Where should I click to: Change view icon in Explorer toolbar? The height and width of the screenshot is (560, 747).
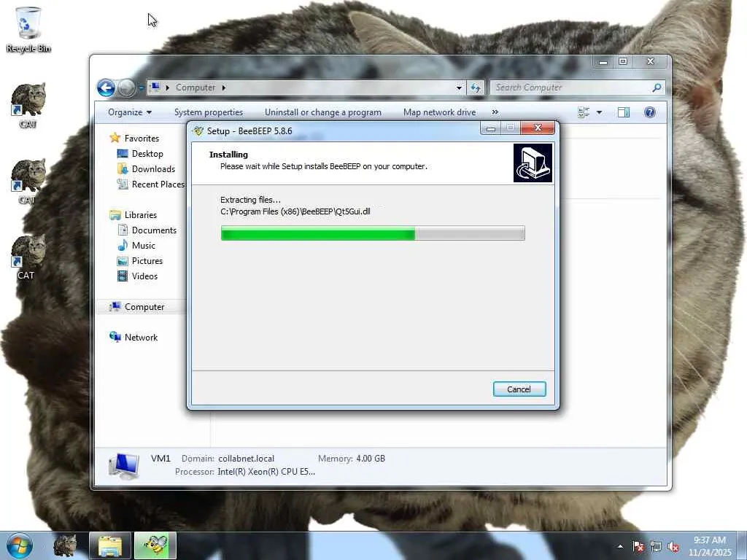(584, 112)
